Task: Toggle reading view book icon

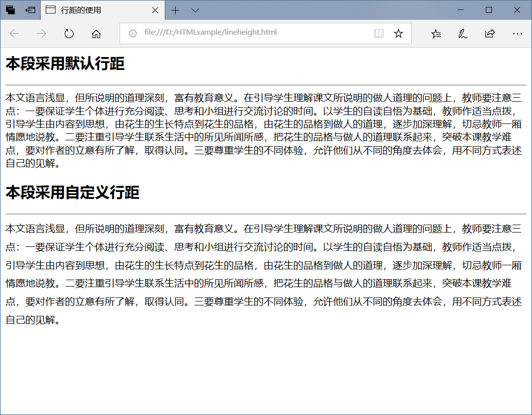Action: 379,33
